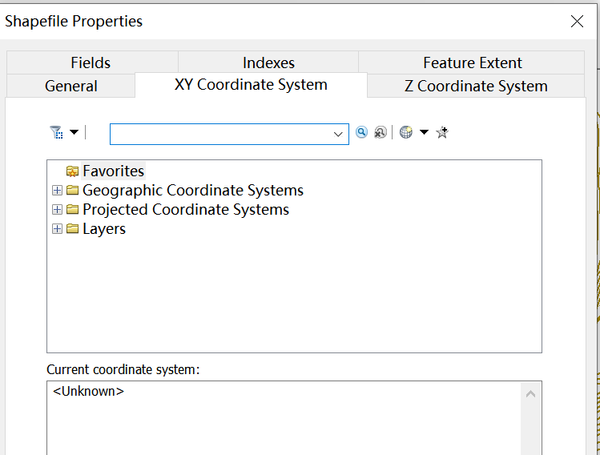This screenshot has width=600, height=455.
Task: Click the search coordinate system button
Action: 362,132
